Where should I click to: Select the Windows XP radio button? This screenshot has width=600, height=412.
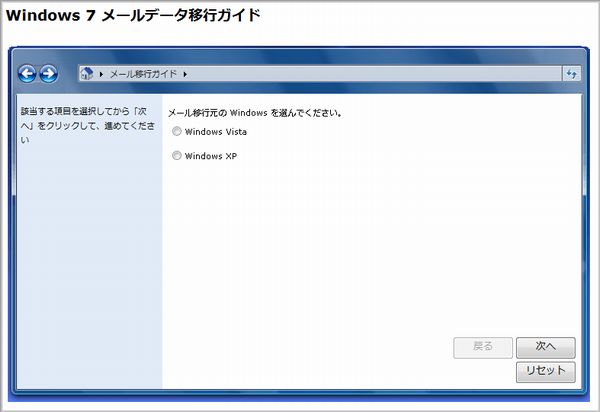tap(176, 156)
